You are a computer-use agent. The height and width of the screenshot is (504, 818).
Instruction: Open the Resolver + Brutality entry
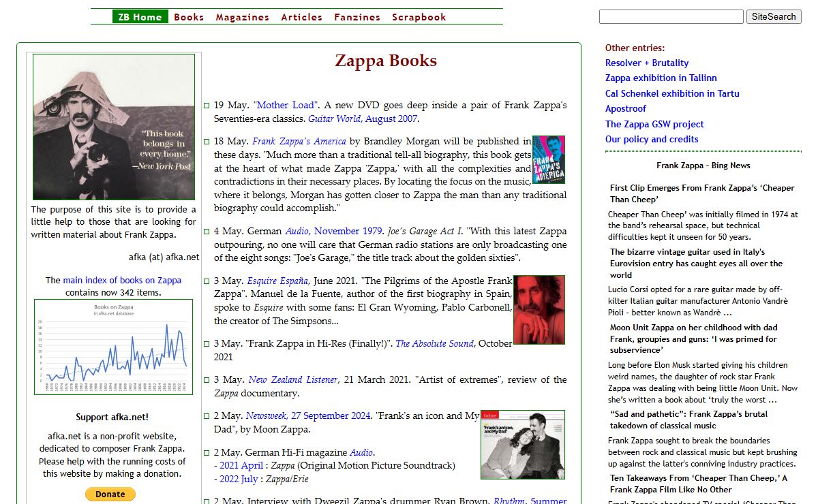647,63
